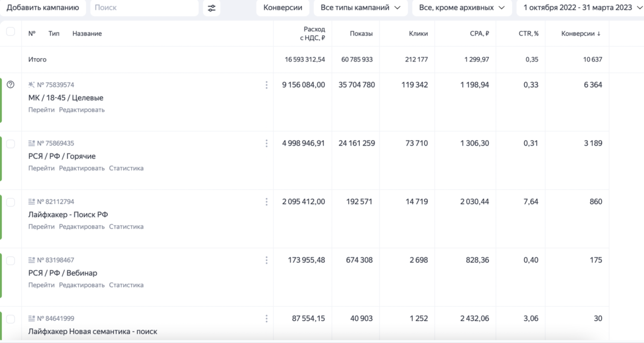
Task: Open the Все, кроме архивных filter dropdown
Action: (462, 8)
